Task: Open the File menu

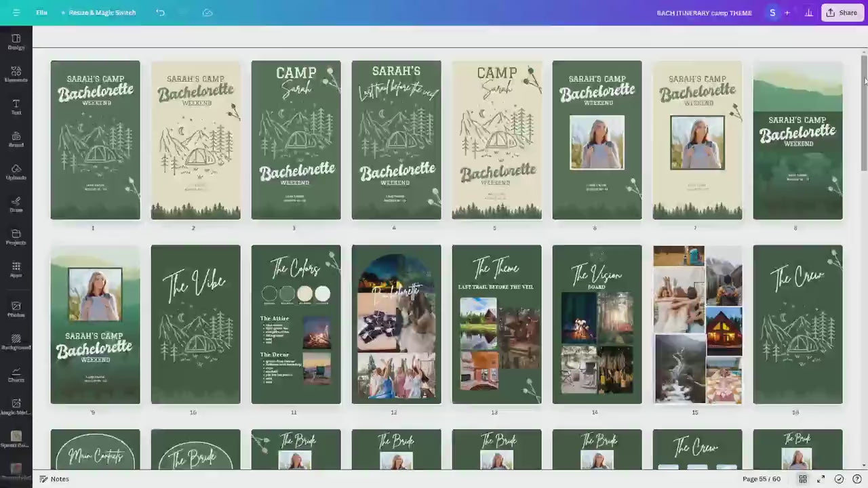Action: tap(42, 13)
